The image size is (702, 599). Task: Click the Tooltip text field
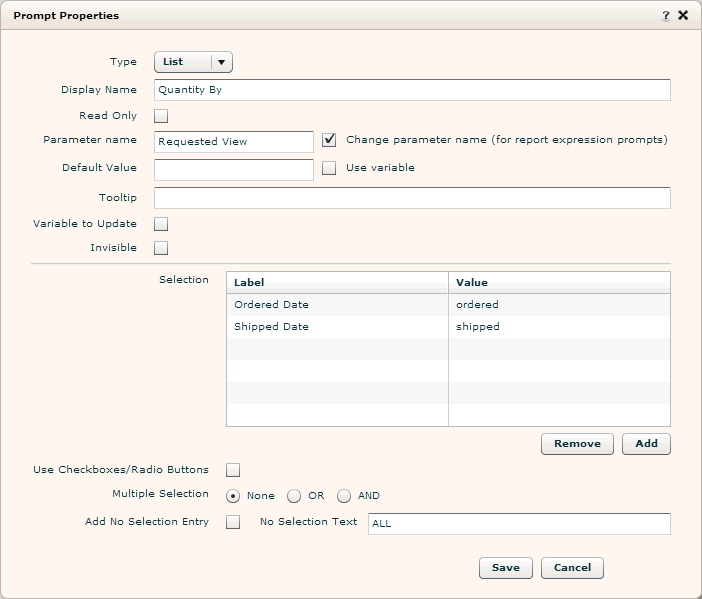(x=412, y=198)
